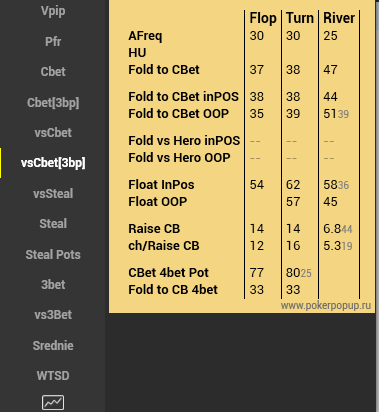Select the active vsCbet[3bp] tab

(53, 163)
